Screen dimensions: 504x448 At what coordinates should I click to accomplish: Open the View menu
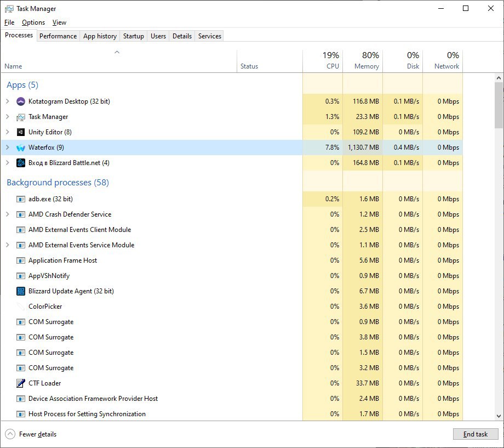(60, 22)
